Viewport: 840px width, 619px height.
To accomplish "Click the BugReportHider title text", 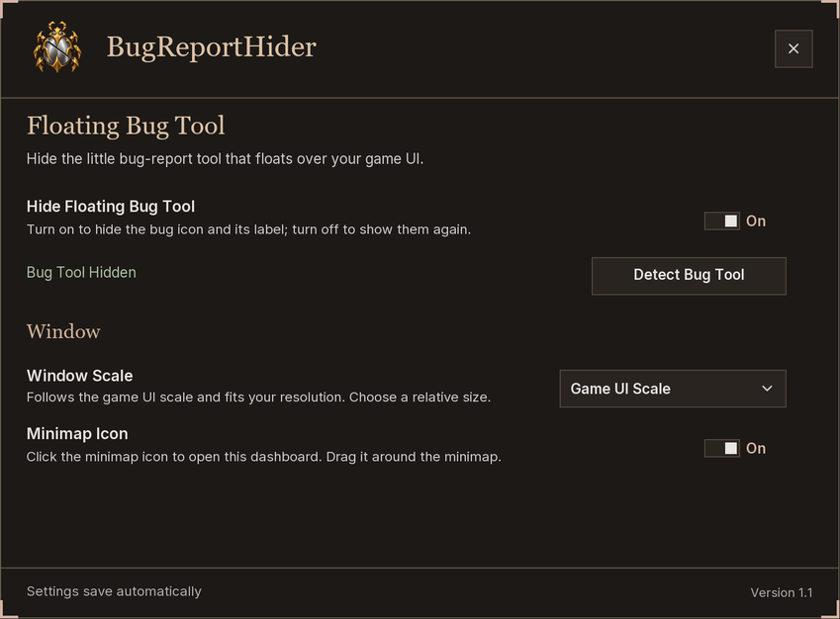I will (x=212, y=47).
